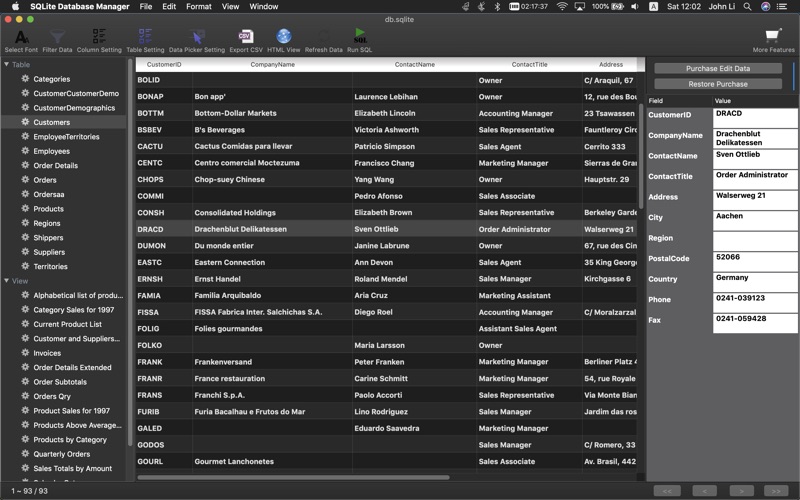Open the Category Sales for 1997 view
The image size is (800, 500).
tap(73, 309)
